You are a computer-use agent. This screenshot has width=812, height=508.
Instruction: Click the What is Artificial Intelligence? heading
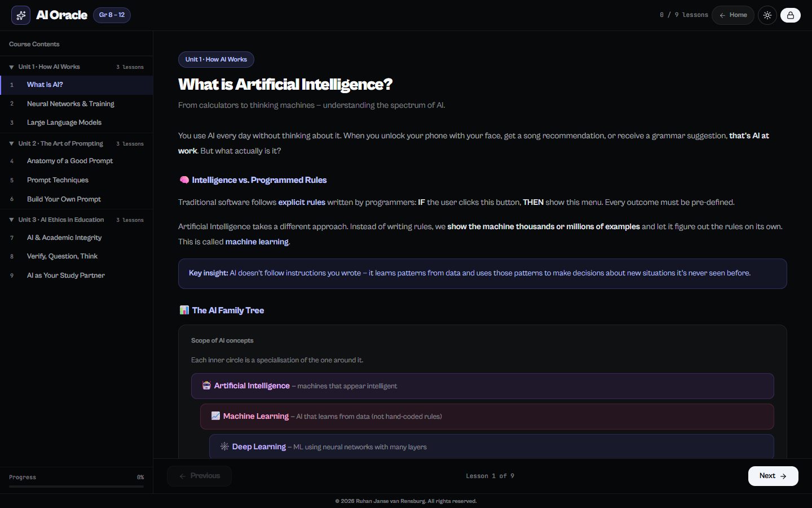[285, 84]
